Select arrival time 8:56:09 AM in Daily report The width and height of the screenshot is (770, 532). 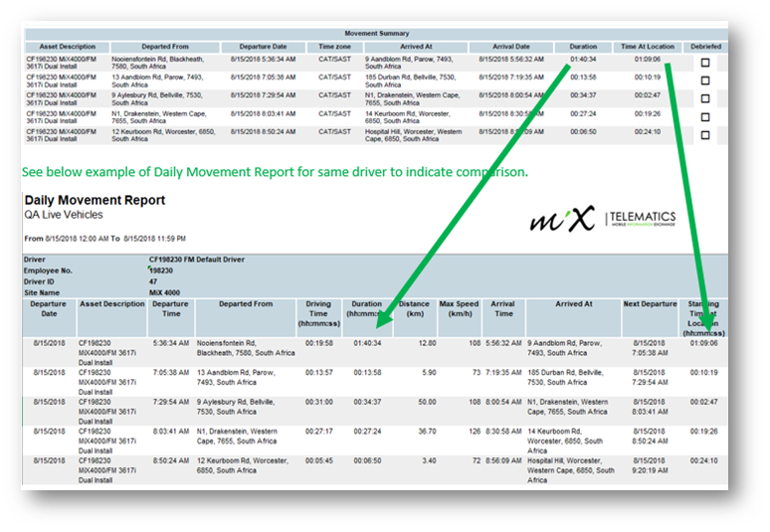[x=503, y=460]
